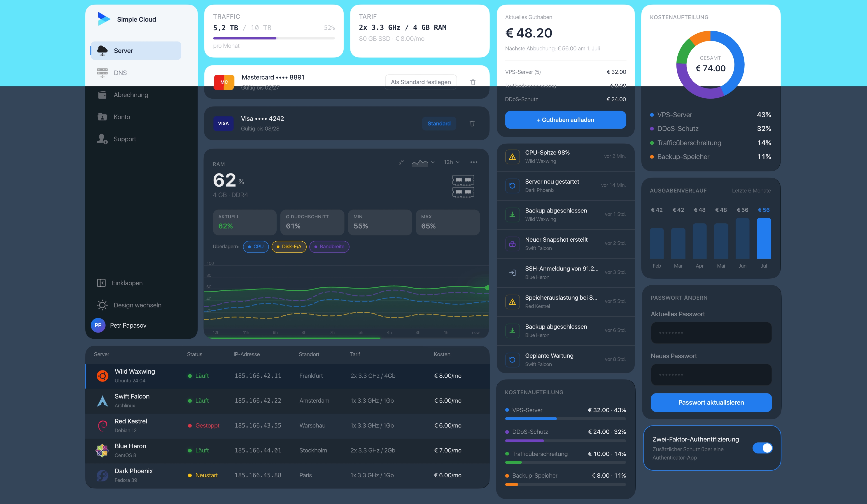The height and width of the screenshot is (504, 867).
Task: Toggle the Bandbreite overlay chip
Action: [329, 247]
